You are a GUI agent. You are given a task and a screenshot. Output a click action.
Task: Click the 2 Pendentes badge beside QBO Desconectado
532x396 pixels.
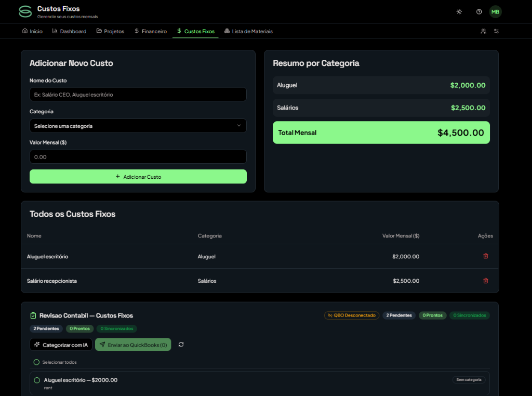tap(399, 315)
